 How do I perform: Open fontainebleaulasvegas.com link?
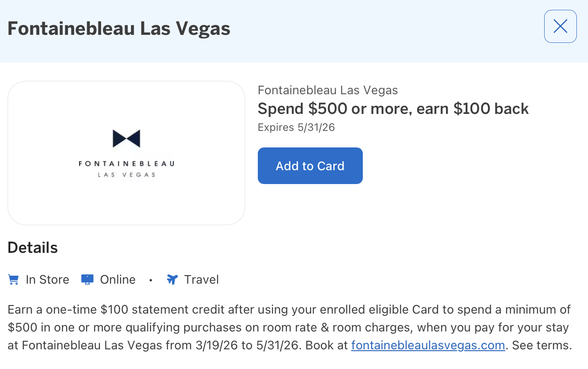(x=428, y=345)
